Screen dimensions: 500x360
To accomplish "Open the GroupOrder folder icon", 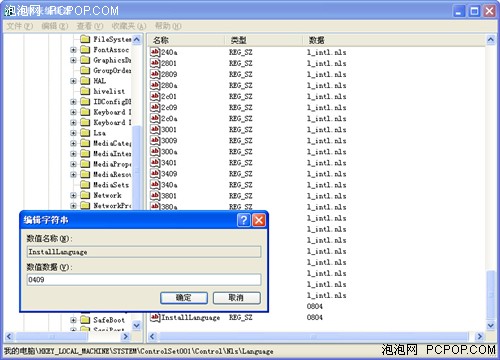I will point(85,70).
